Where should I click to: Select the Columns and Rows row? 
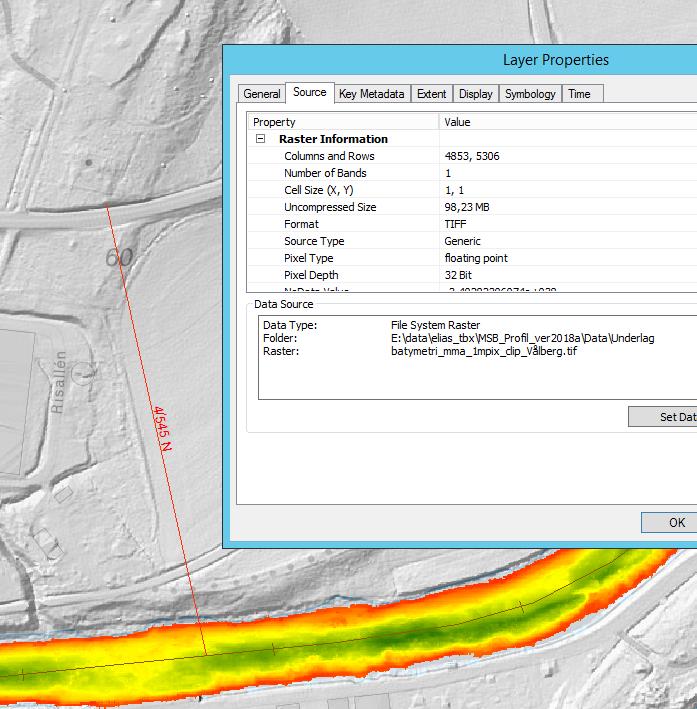(472, 156)
